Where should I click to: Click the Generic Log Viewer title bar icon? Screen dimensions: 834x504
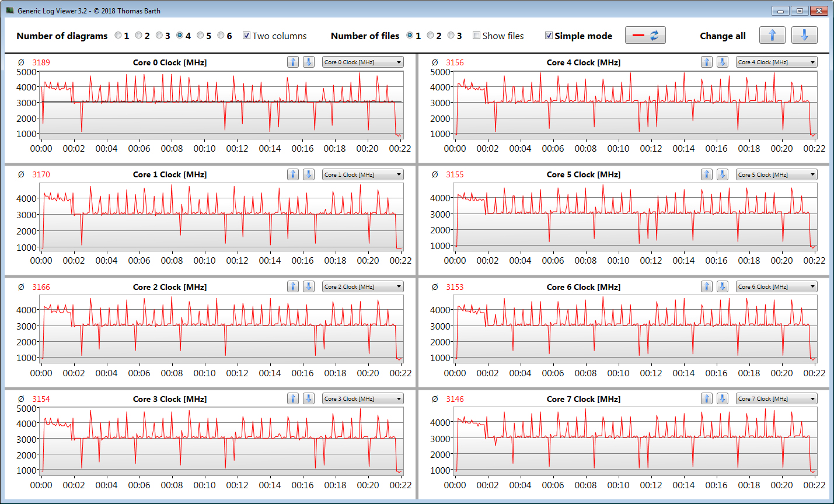pos(10,10)
